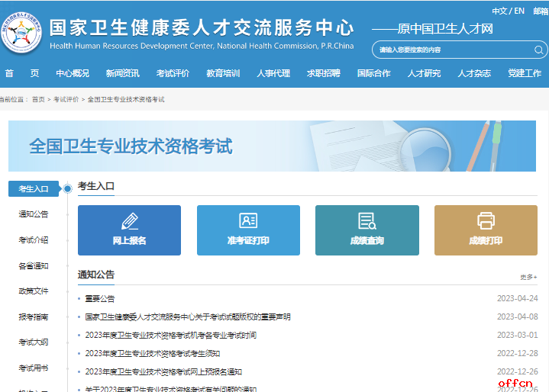Click 考试评价 in the breadcrumb

pos(66,100)
